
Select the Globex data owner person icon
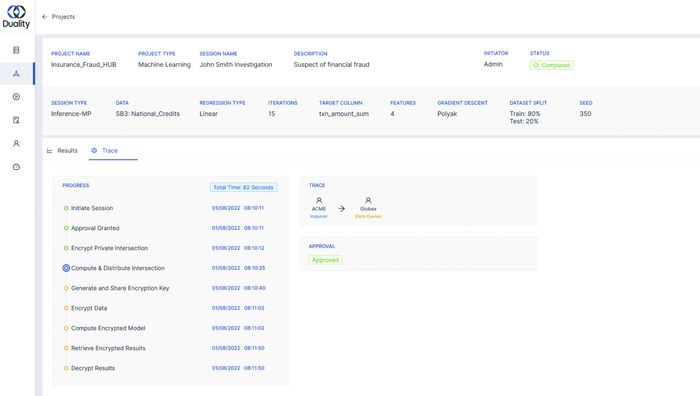[x=368, y=200]
